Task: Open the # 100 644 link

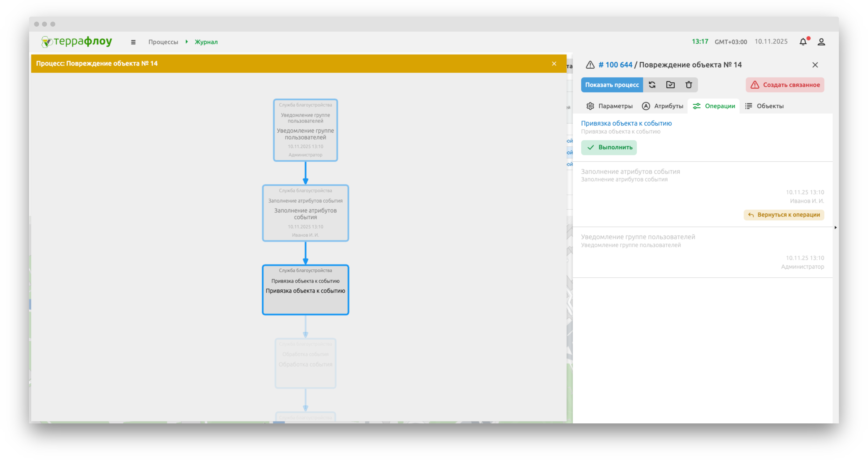Action: tap(615, 65)
